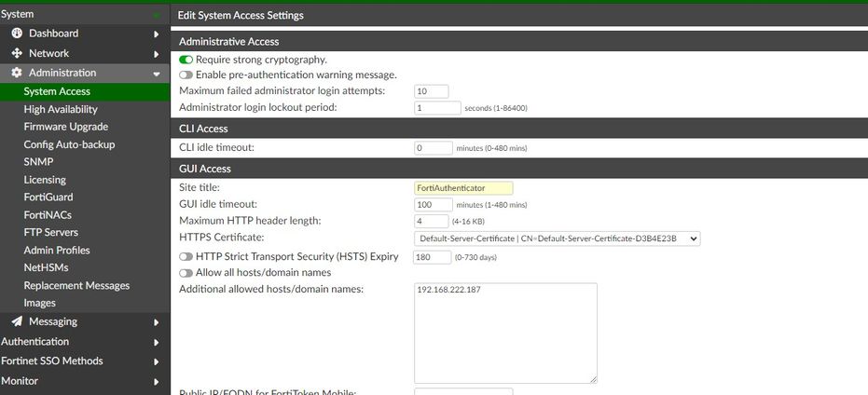868x395 pixels.
Task: Click the Dashboard gauge icon
Action: point(17,34)
